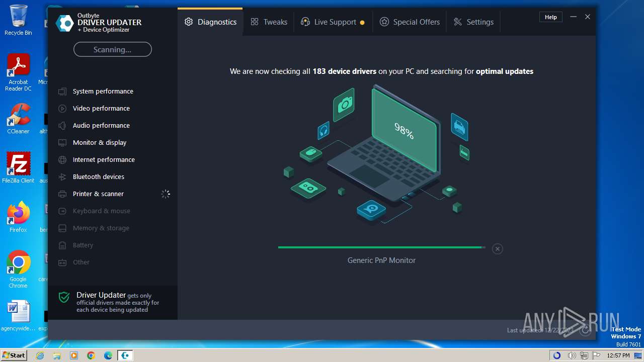Select the Keyboard & mouse icon
Image resolution: width=644 pixels, height=362 pixels.
62,211
